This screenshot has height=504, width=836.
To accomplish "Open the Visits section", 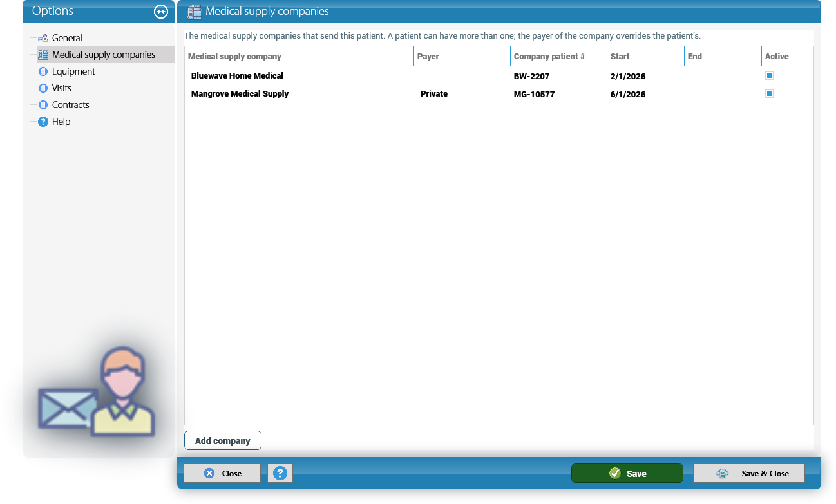I will 62,88.
